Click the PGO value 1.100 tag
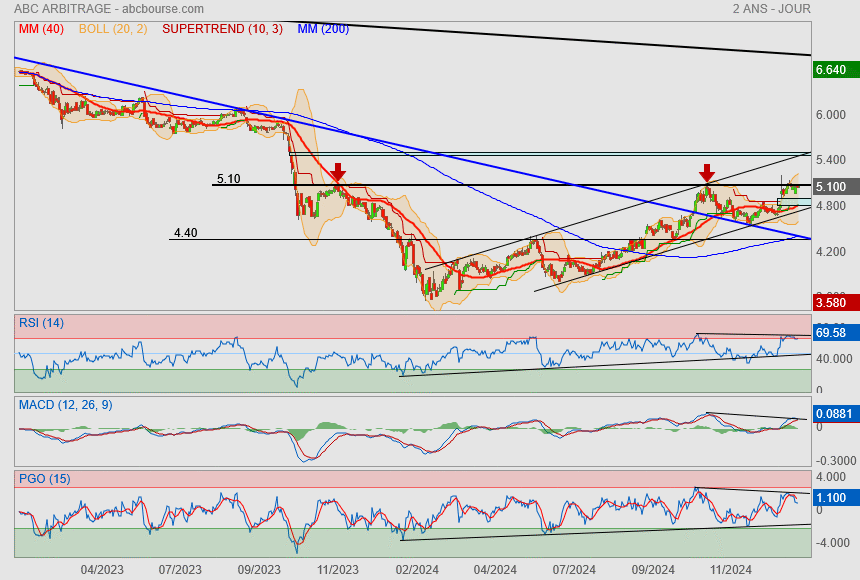Image resolution: width=860 pixels, height=580 pixels. point(832,497)
